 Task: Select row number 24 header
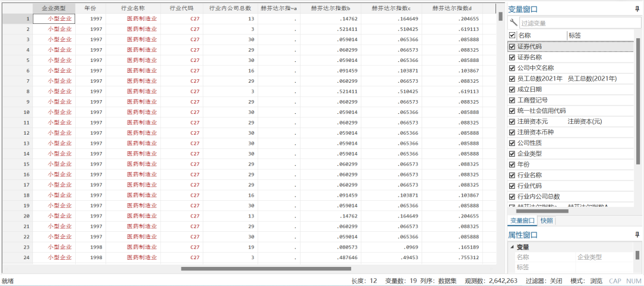pyautogui.click(x=17, y=257)
